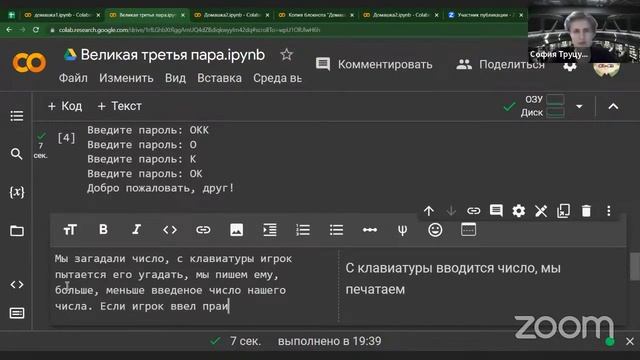The width and height of the screenshot is (640, 360).
Task: Reload the page in the browser
Action: click(36, 30)
